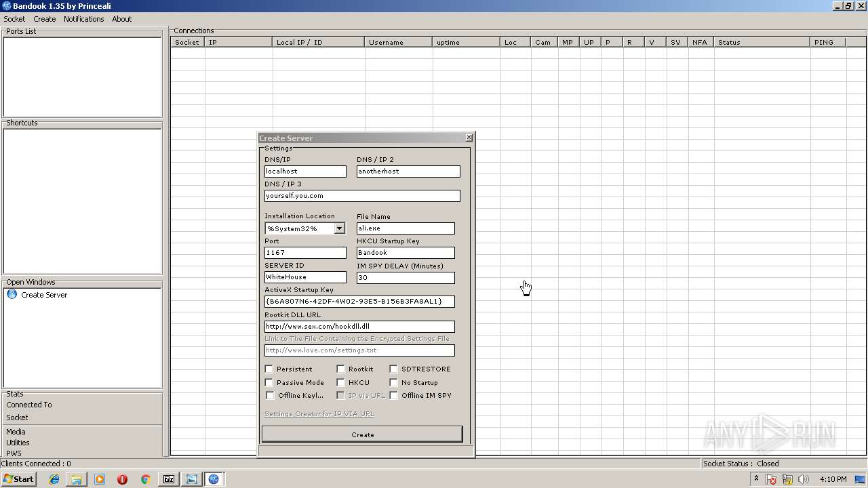Restore down the Bandook main window

click(848, 6)
